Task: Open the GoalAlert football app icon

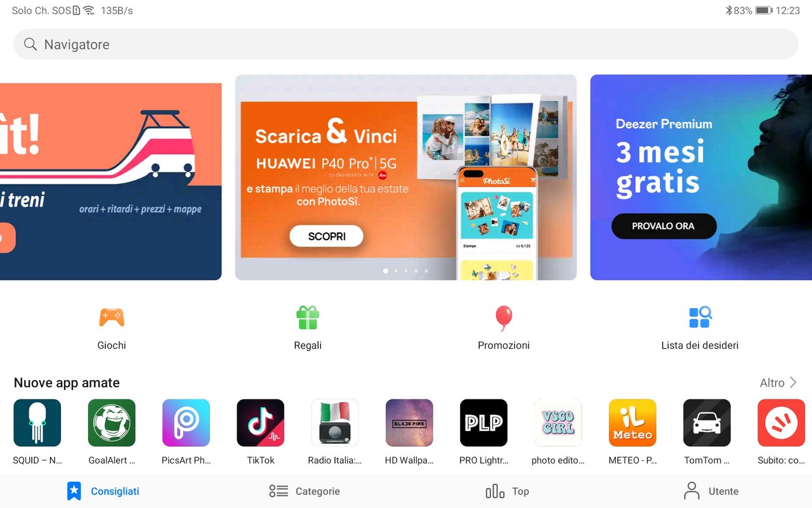Action: 112,423
